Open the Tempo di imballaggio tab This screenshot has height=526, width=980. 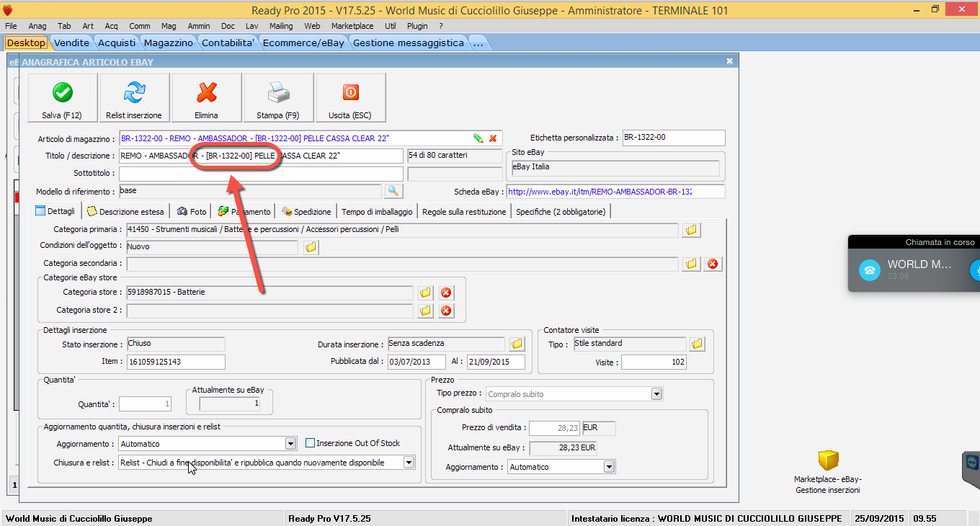click(377, 211)
